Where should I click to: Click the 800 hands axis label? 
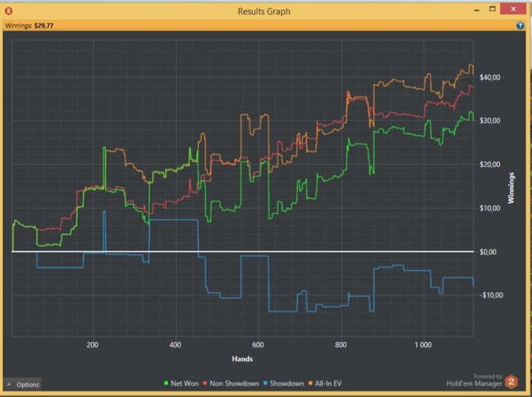click(340, 345)
